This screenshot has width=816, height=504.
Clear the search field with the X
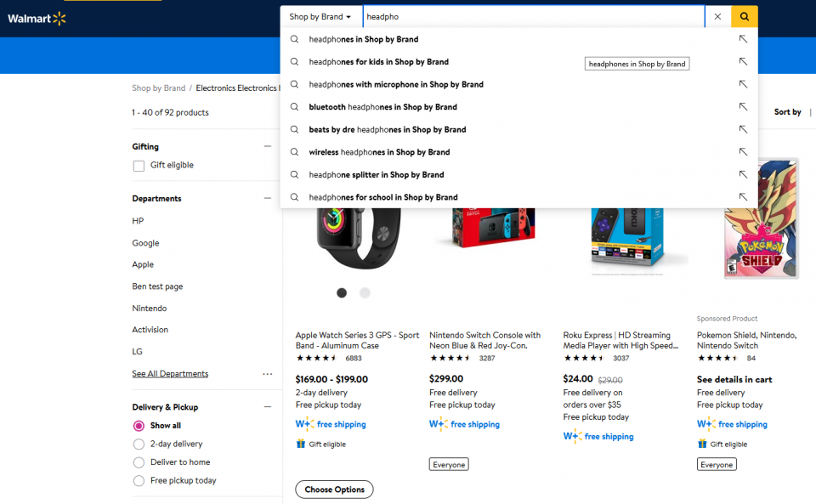click(717, 17)
